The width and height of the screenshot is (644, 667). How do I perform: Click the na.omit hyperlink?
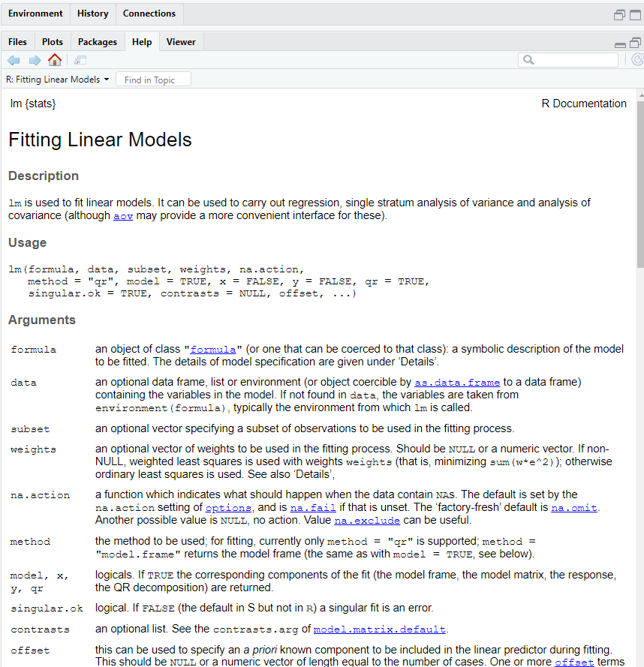(574, 508)
